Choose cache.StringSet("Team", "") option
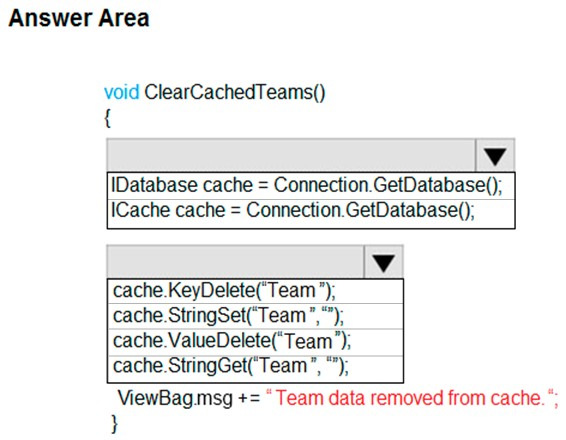This screenshot has width=566, height=440. (255, 316)
